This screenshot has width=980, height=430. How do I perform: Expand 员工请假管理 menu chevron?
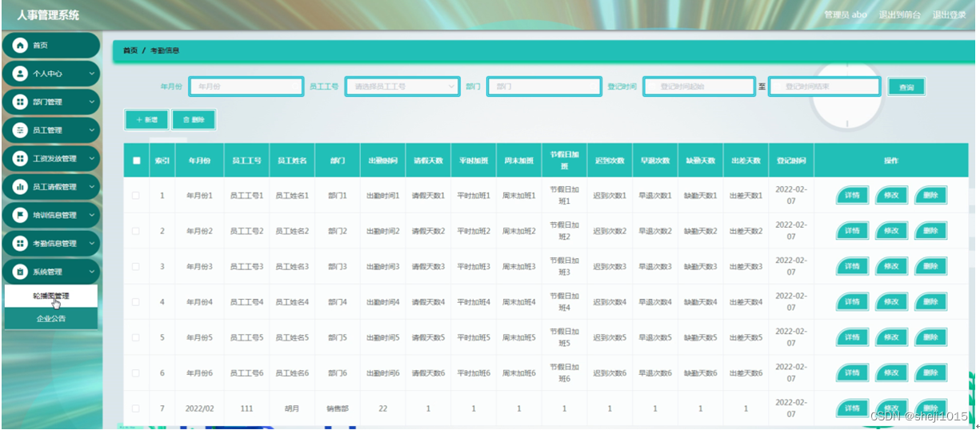[91, 187]
